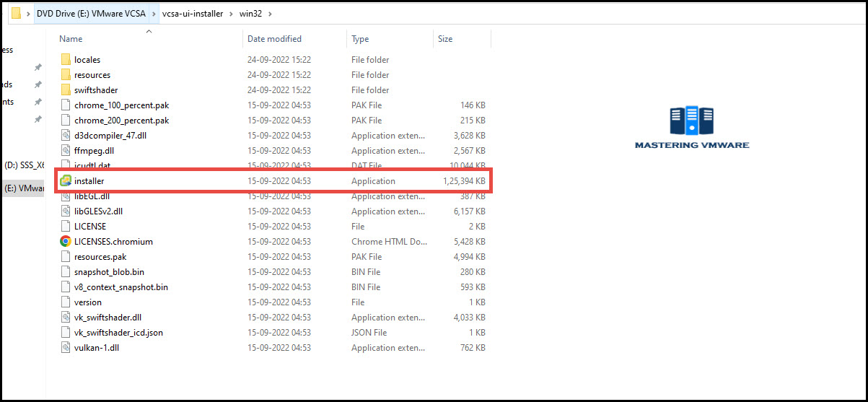Click the JSON File type cell
This screenshot has height=402, width=868.
click(369, 333)
